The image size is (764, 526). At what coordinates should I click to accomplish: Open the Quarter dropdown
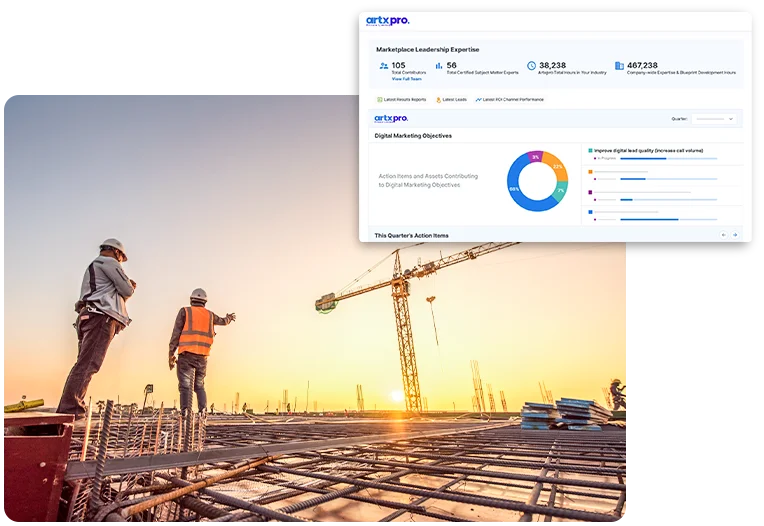(716, 119)
